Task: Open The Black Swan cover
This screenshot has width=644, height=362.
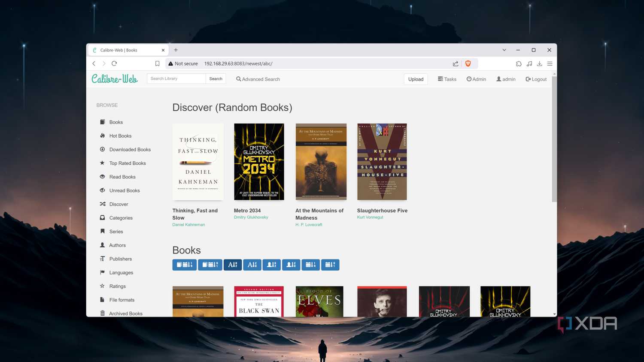Action: click(x=259, y=302)
